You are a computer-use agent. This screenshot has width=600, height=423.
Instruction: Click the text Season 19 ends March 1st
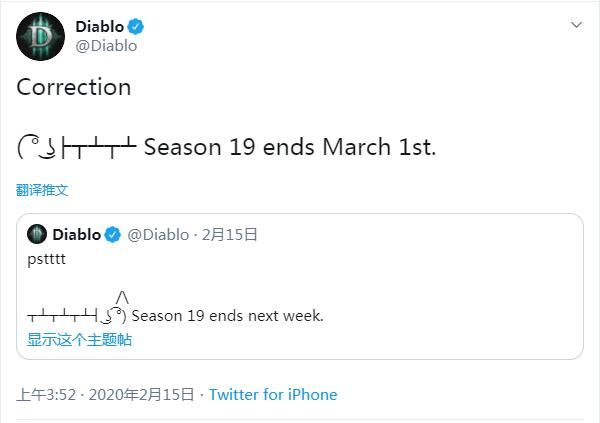[x=290, y=148]
